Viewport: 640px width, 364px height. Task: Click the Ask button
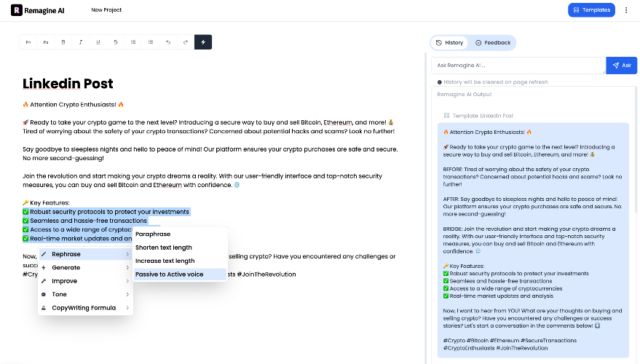point(622,66)
